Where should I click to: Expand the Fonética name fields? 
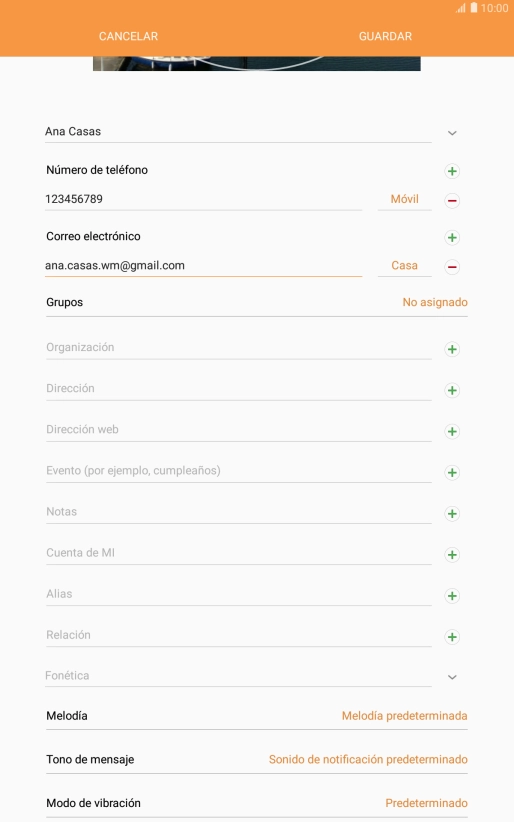[x=452, y=677]
